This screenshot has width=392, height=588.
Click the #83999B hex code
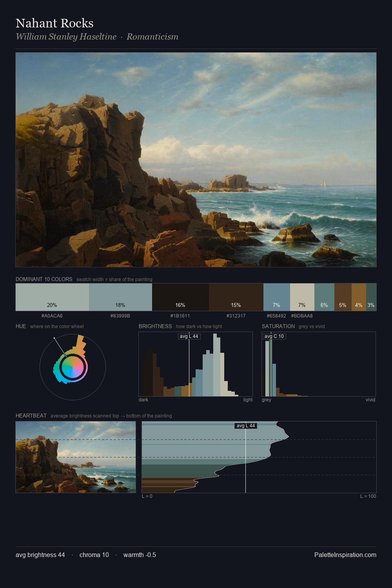pyautogui.click(x=120, y=316)
